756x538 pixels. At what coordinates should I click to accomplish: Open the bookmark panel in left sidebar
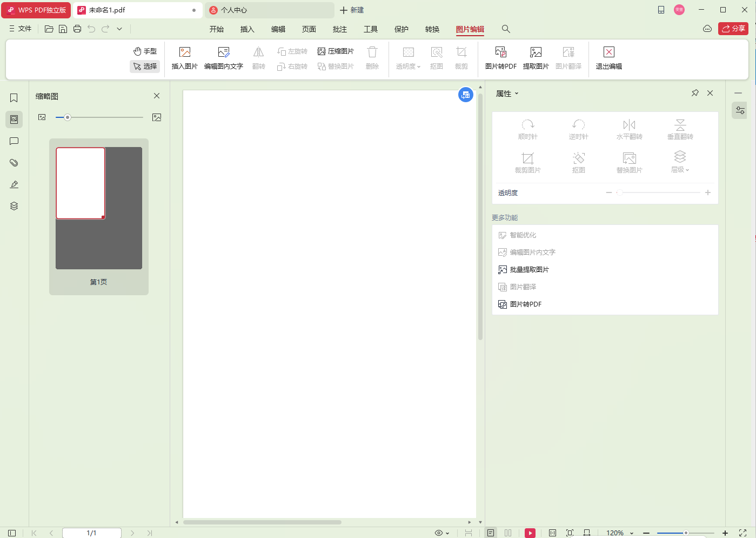click(x=14, y=98)
